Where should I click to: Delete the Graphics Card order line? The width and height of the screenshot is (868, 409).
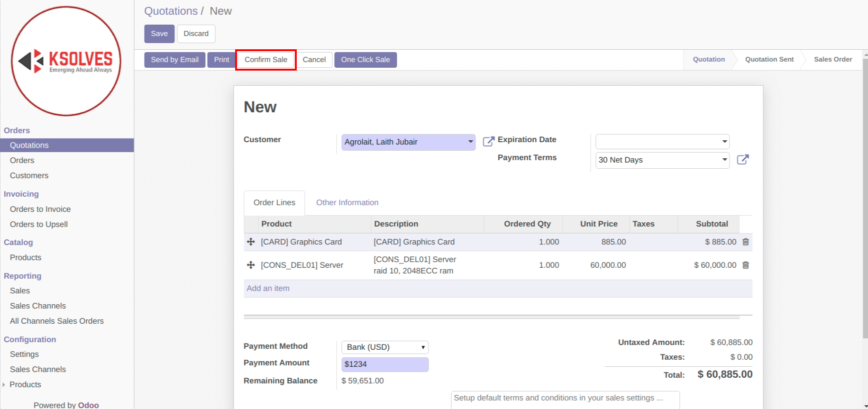click(x=745, y=242)
